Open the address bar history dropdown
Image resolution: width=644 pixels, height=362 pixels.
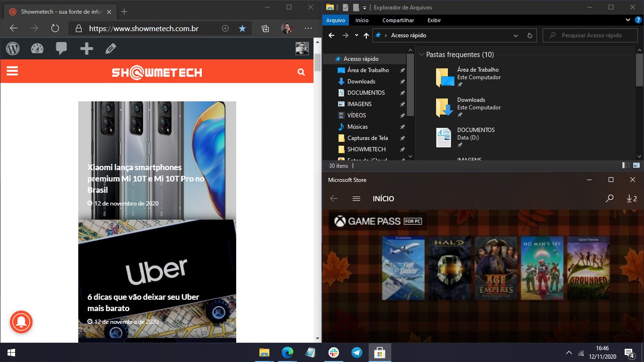(x=516, y=35)
